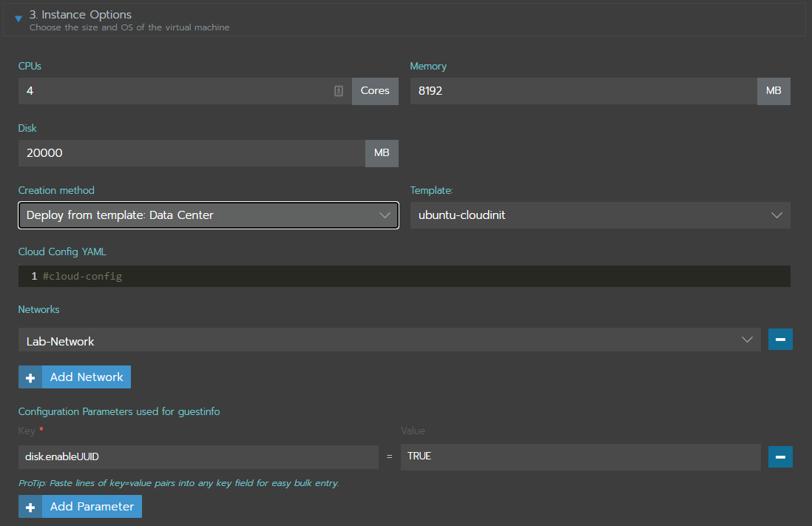Click the MB unit beside Memory
The width and height of the screenshot is (812, 526).
pyautogui.click(x=774, y=91)
